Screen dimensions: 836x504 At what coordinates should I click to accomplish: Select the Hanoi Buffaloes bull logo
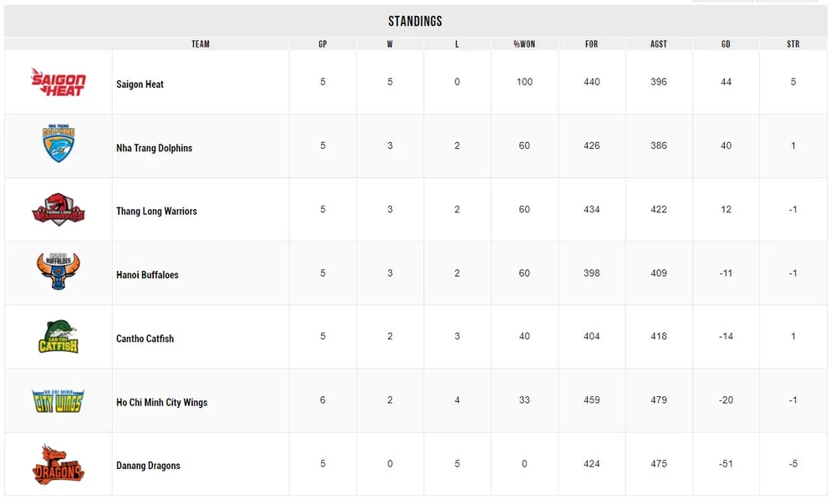(58, 272)
